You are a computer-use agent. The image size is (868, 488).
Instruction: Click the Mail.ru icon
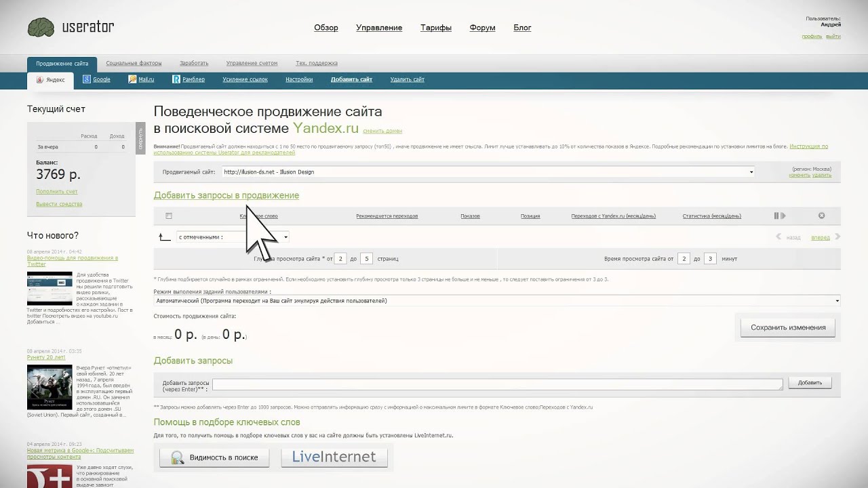point(133,79)
